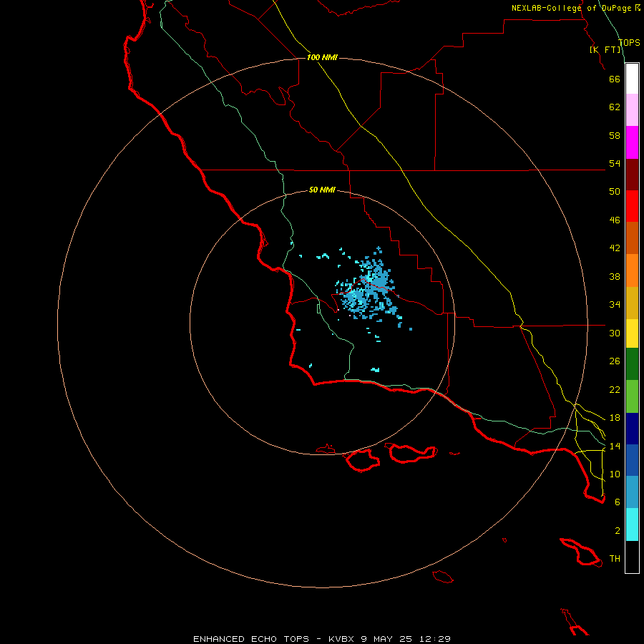644x644 pixels.
Task: Click the legend value 14
Action: coord(615,446)
